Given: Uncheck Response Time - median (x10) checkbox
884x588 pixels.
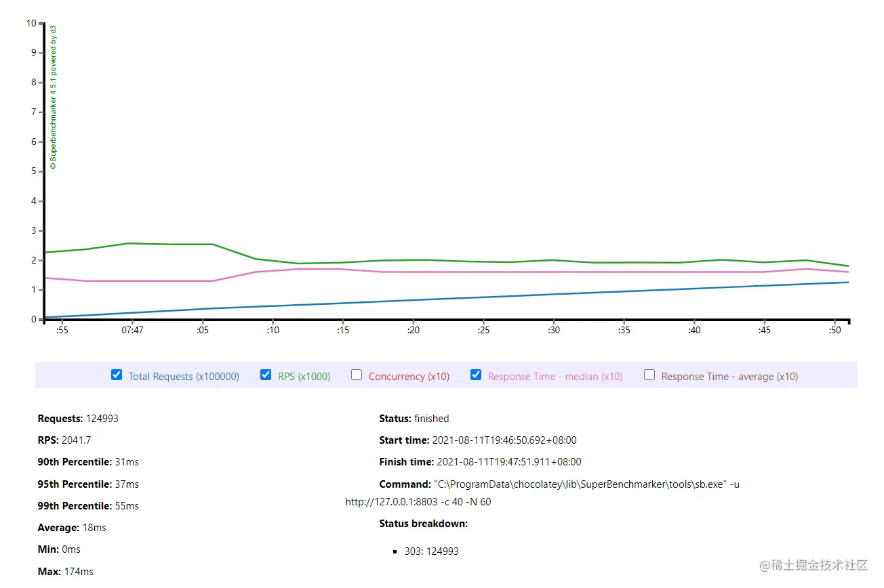Looking at the screenshot, I should 476,375.
